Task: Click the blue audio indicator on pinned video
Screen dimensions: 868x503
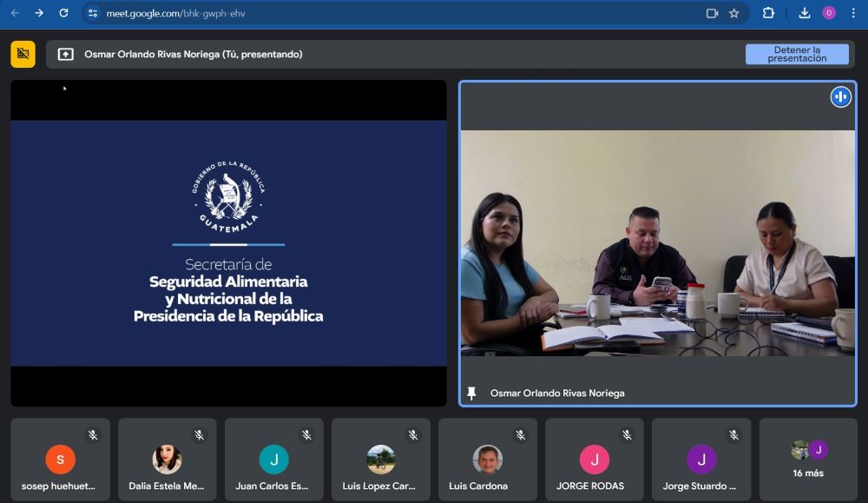Action: pos(840,97)
